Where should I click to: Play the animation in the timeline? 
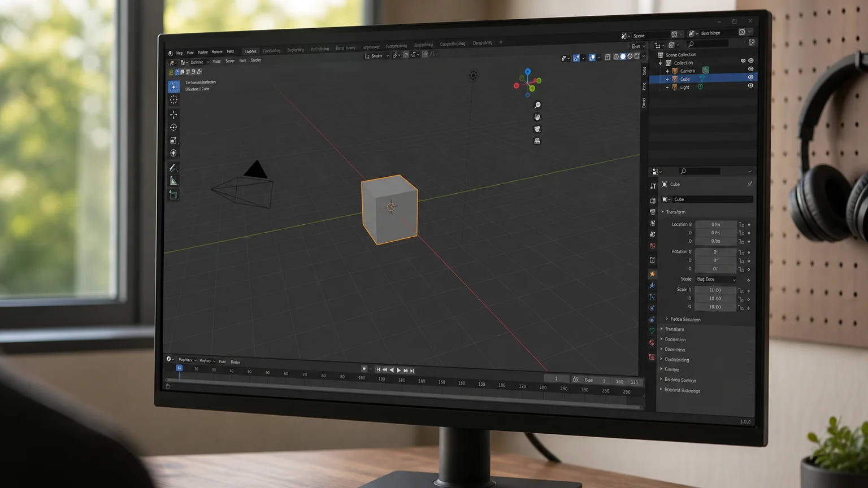399,371
